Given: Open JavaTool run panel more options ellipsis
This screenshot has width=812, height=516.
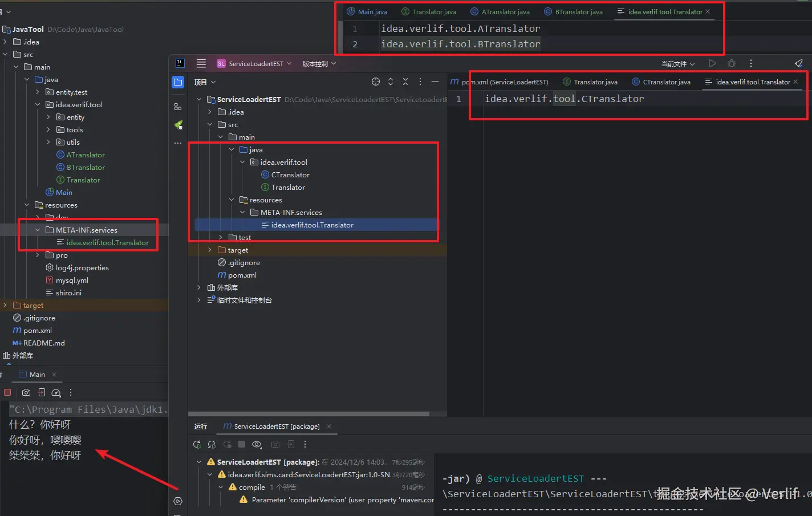Looking at the screenshot, I should [71, 392].
